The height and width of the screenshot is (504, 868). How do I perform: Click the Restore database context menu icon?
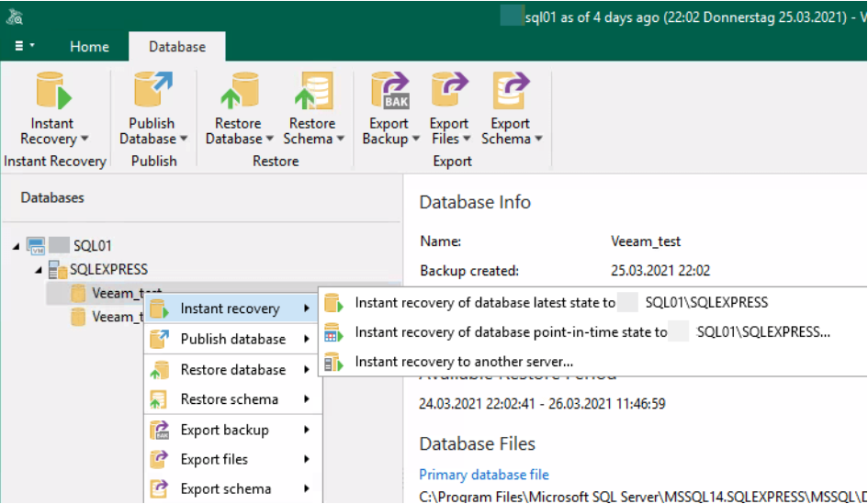[x=160, y=370]
